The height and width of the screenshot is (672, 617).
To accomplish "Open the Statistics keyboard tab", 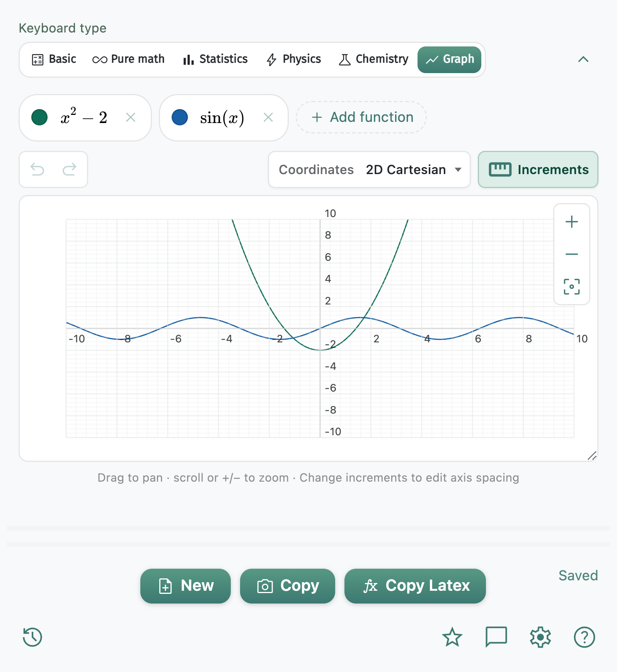I will coord(215,59).
